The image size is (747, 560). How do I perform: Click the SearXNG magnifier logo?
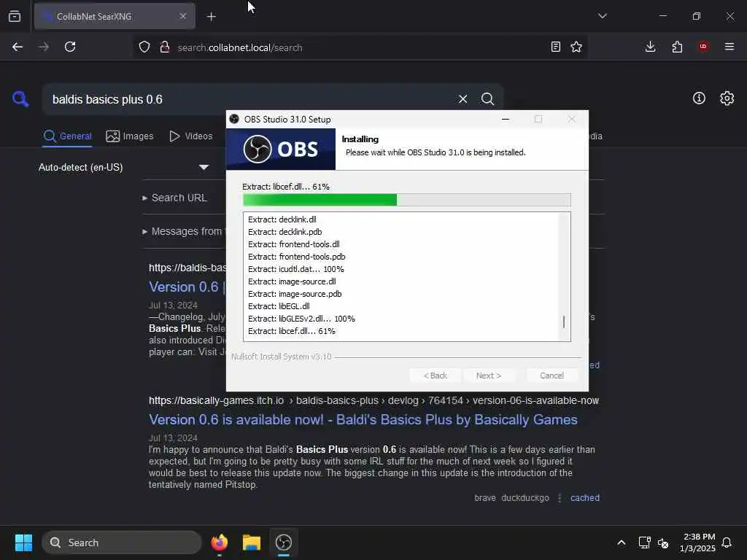tap(20, 99)
